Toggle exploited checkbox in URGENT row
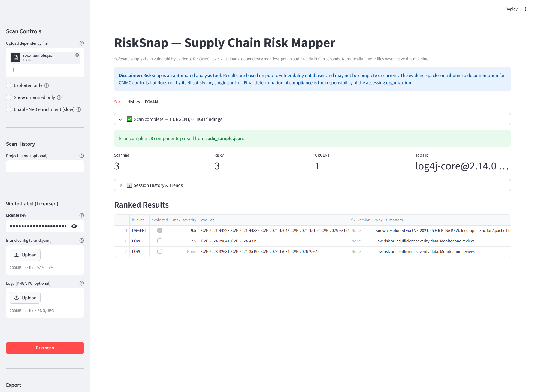Viewport: 535px width, 392px height. pyautogui.click(x=160, y=230)
